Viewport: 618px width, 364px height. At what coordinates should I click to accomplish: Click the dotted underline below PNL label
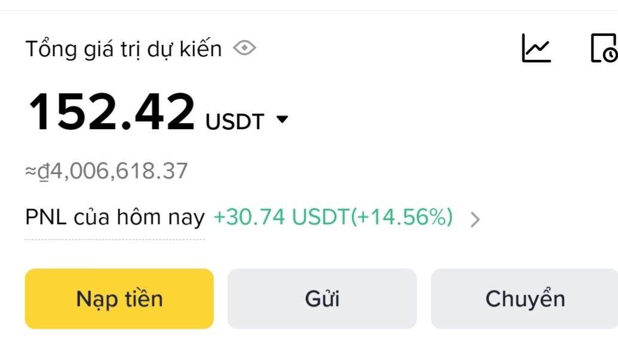(115, 239)
